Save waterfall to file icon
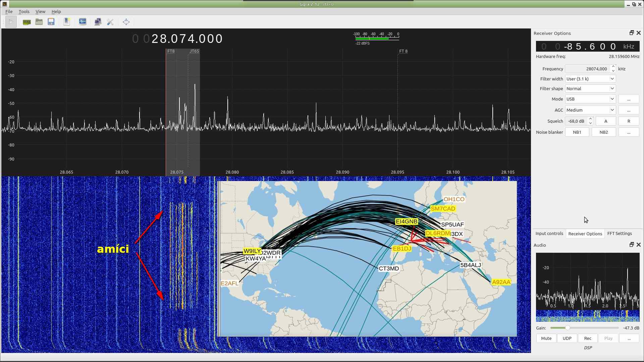The width and height of the screenshot is (644, 362). 67,22
